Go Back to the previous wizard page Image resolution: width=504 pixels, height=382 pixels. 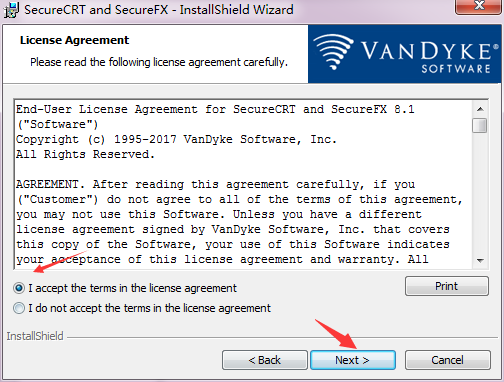[265, 360]
